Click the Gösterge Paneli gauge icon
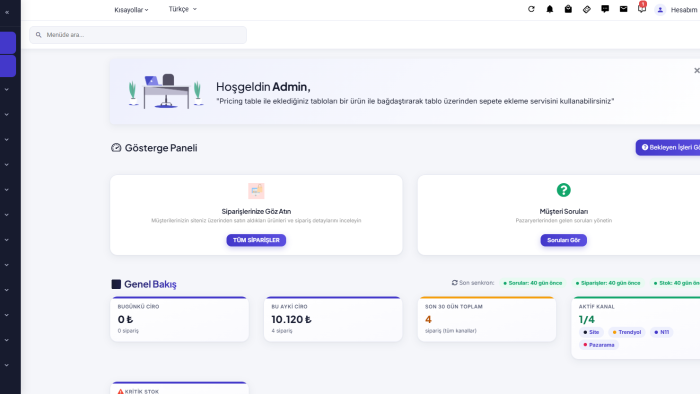 (x=116, y=148)
